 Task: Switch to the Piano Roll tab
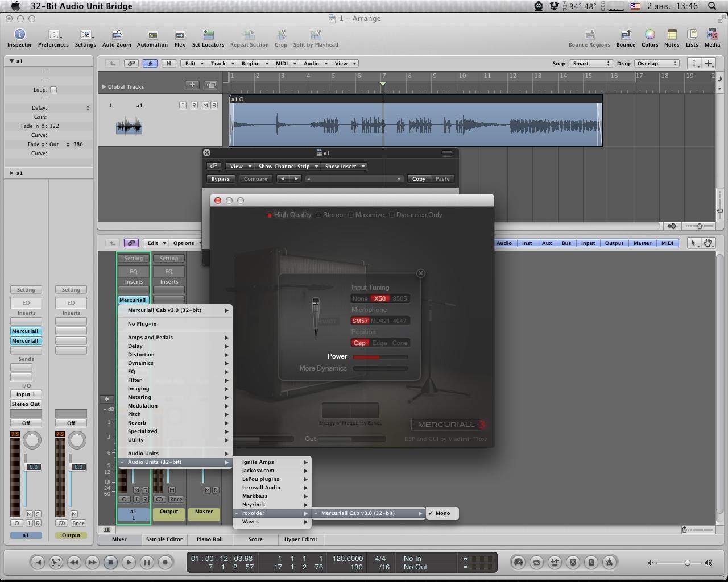(x=209, y=539)
